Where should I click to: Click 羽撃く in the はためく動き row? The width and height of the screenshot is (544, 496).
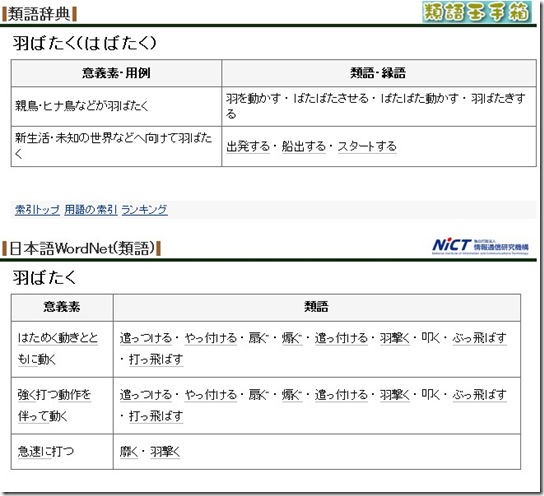click(394, 338)
